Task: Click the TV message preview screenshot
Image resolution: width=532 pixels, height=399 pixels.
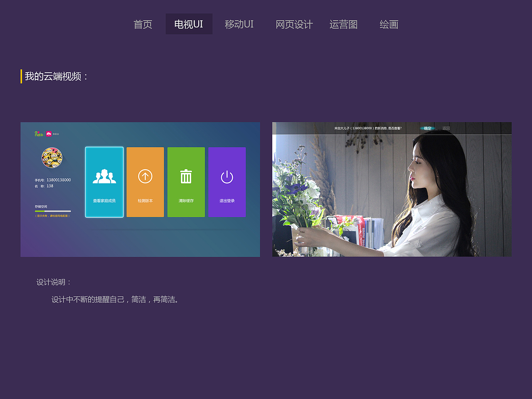Action: (392, 189)
